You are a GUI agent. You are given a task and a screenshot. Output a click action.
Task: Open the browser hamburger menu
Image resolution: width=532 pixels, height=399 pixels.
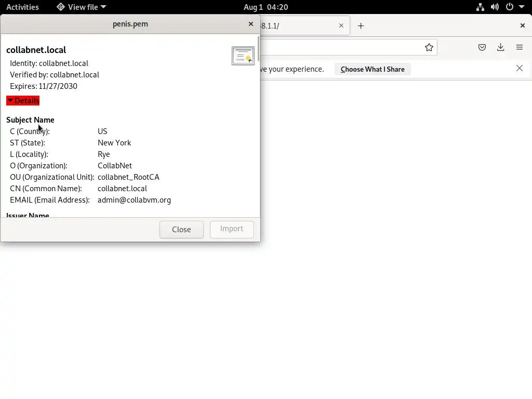tap(520, 47)
